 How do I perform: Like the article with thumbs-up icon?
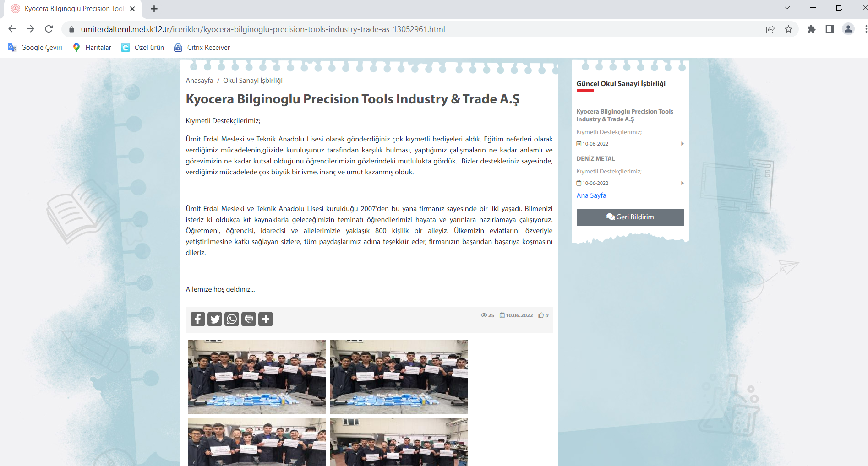coord(541,315)
